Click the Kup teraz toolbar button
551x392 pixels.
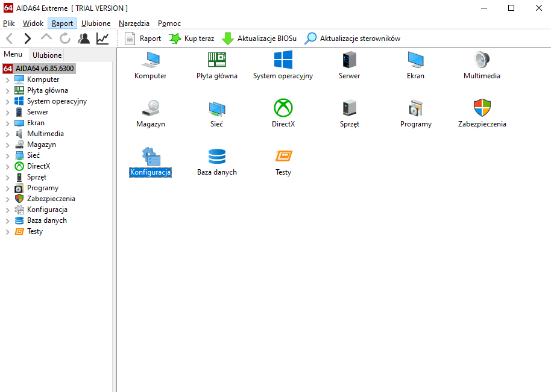[192, 39]
